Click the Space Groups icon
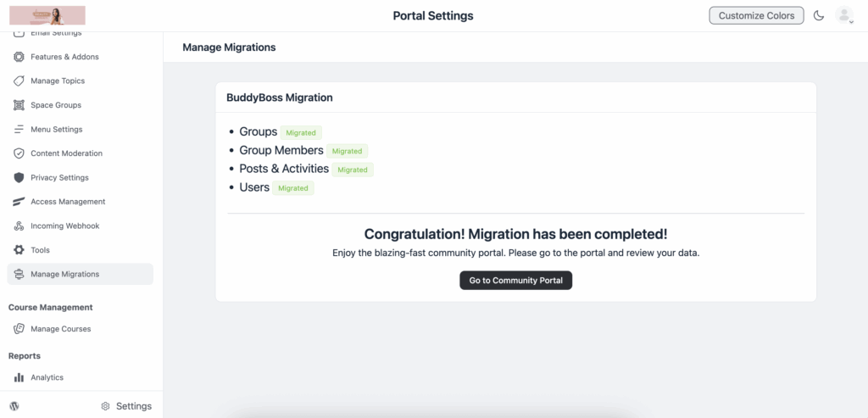 (x=19, y=105)
